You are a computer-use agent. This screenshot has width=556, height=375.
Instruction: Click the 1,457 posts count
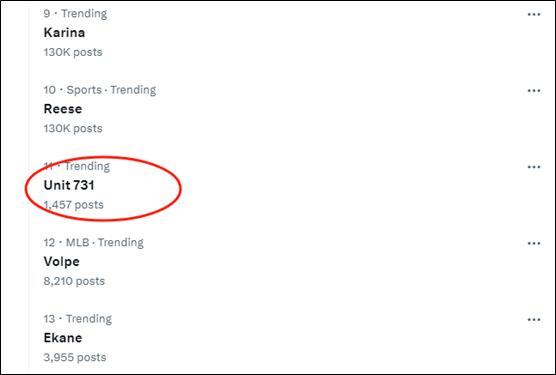[x=74, y=205]
